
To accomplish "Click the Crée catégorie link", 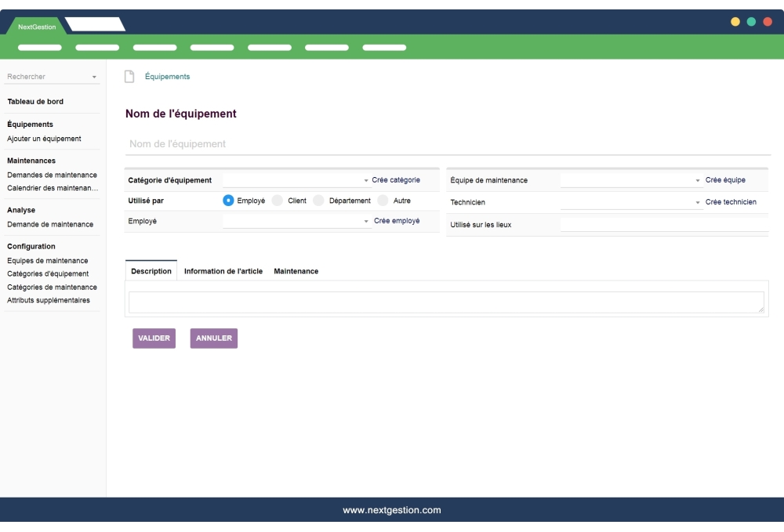I will point(398,179).
